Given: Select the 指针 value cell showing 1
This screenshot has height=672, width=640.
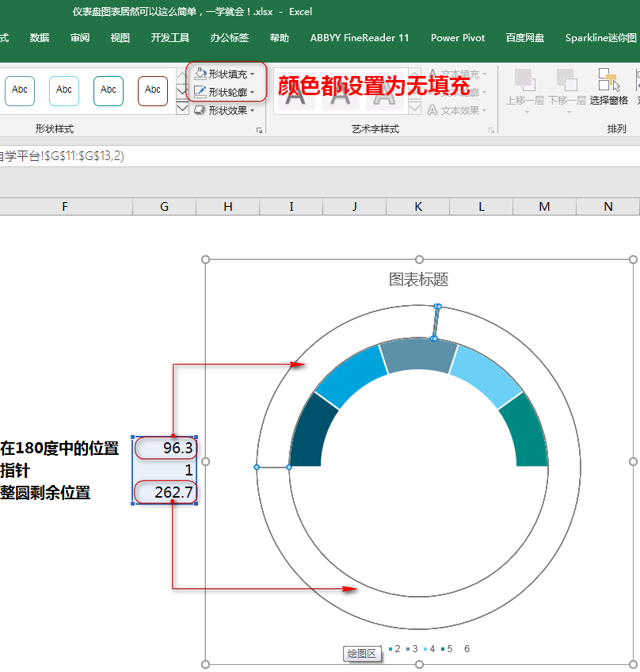Looking at the screenshot, I should pyautogui.click(x=165, y=471).
